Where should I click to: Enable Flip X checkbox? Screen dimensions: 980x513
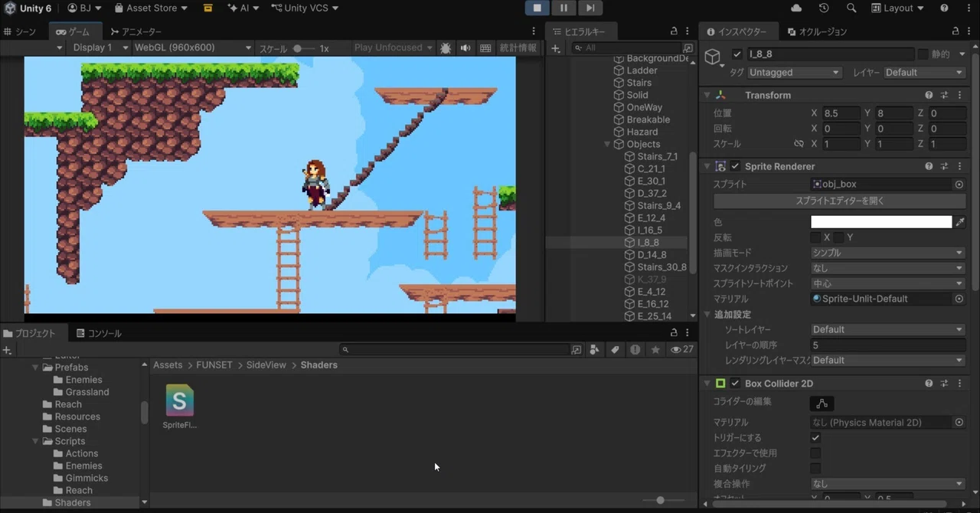click(x=815, y=237)
